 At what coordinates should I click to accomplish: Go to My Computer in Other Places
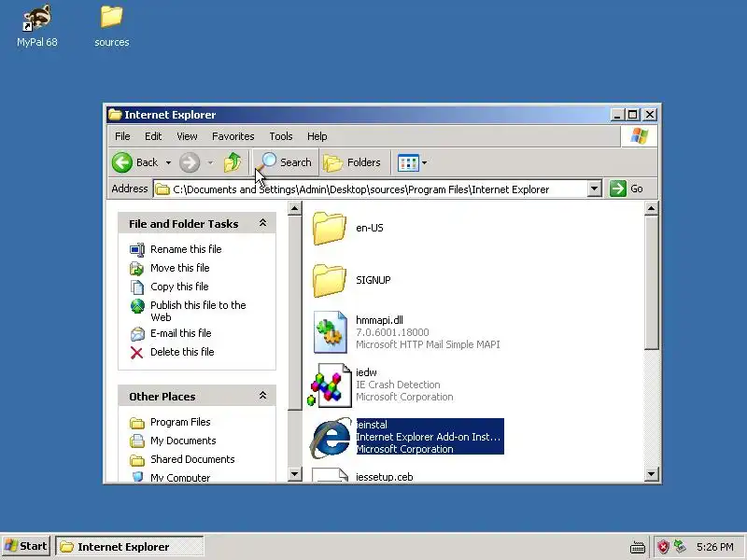[x=180, y=478]
